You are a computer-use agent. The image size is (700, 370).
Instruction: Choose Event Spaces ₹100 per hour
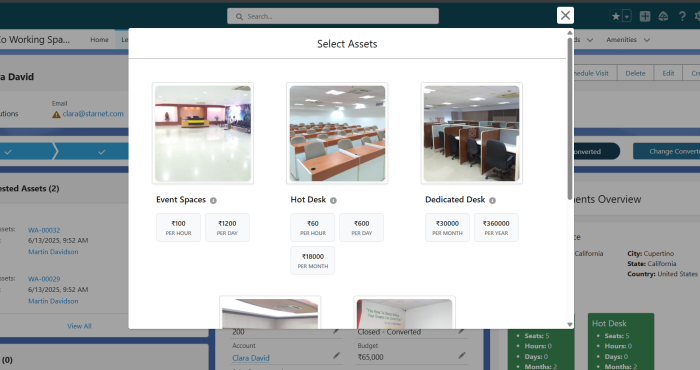pos(178,227)
